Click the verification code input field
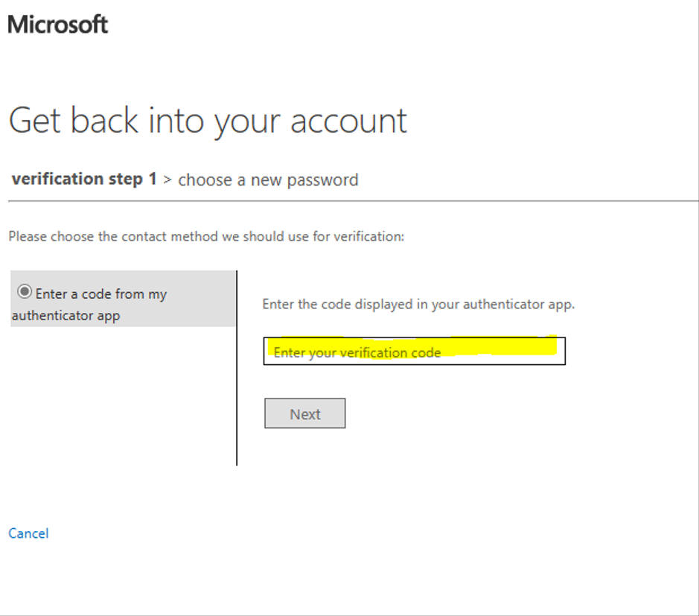Image resolution: width=699 pixels, height=616 pixels. [414, 351]
